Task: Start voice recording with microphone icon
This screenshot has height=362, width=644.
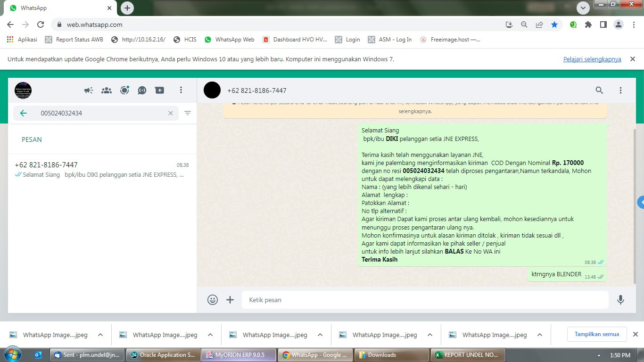Action: [x=620, y=300]
